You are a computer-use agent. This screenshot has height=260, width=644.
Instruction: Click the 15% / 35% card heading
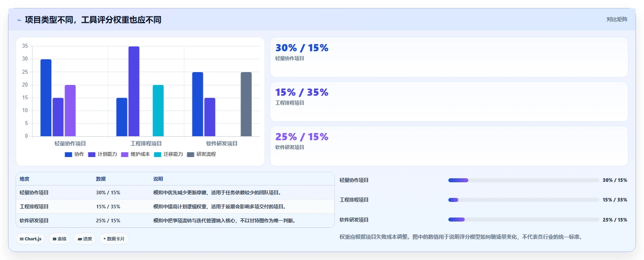pos(302,93)
